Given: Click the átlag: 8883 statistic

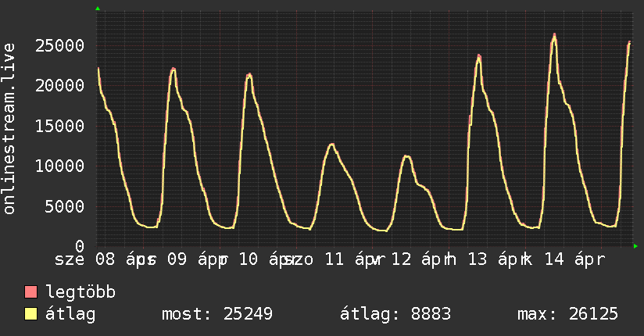Looking at the screenshot, I should coord(395,314).
